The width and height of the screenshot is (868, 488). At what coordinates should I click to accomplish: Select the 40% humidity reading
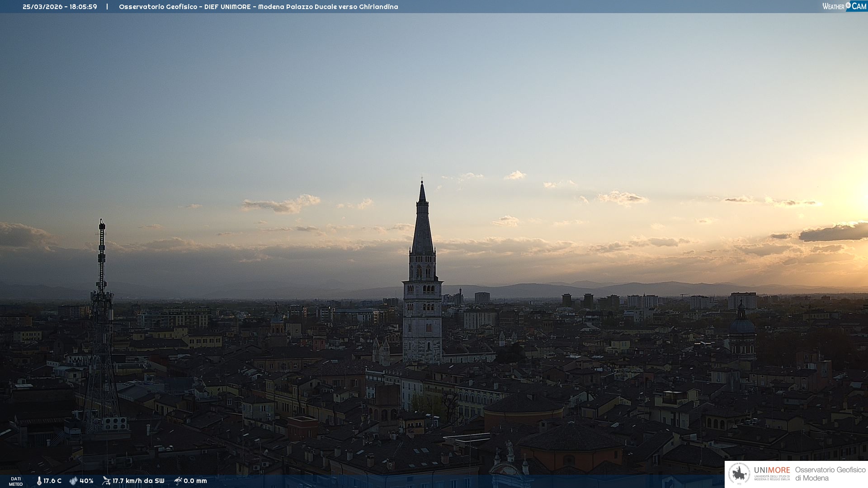pos(86,481)
